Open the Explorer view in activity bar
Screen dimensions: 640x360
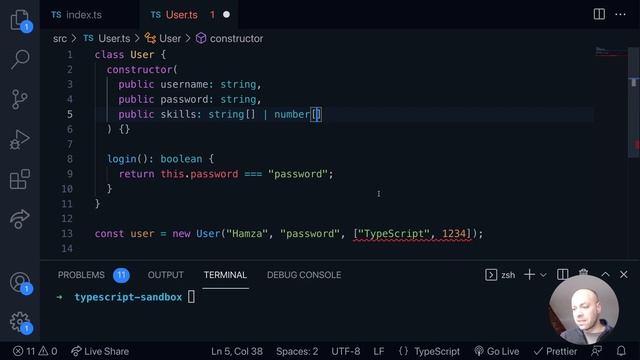[x=20, y=20]
